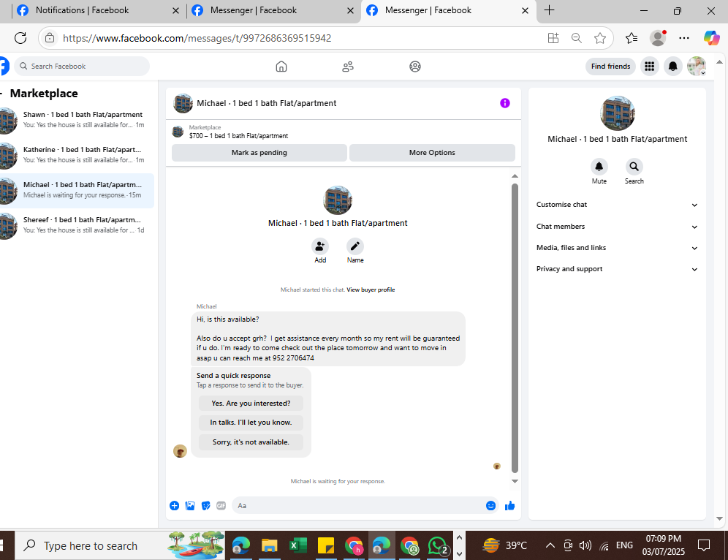Click the purple conversation information icon

pos(504,103)
